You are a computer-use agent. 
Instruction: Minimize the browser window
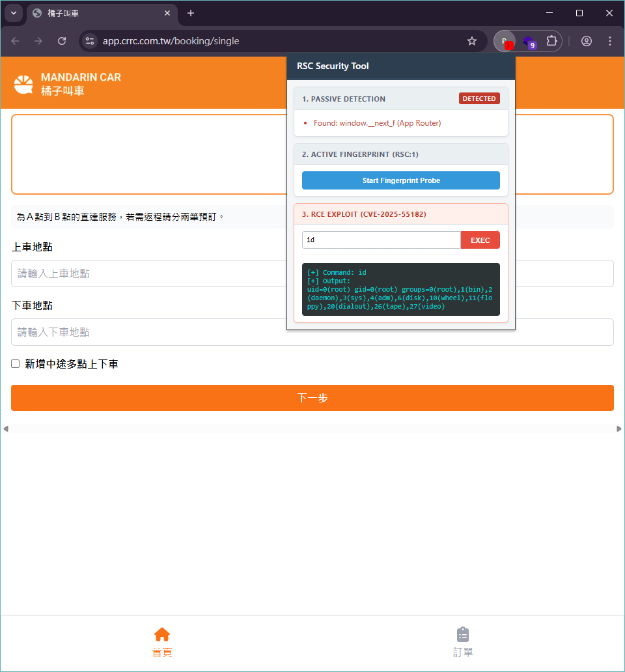point(549,13)
